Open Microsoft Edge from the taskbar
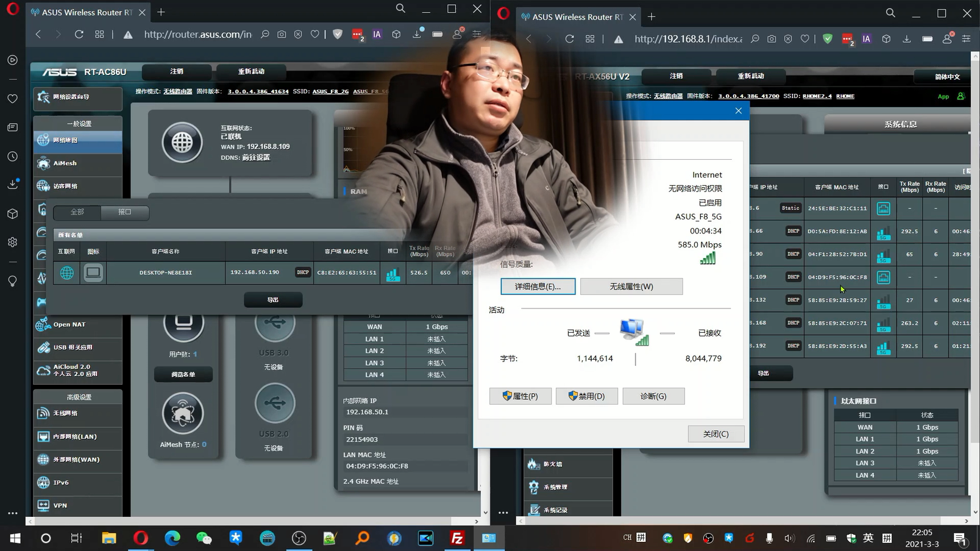Viewport: 980px width, 551px height. pyautogui.click(x=172, y=538)
